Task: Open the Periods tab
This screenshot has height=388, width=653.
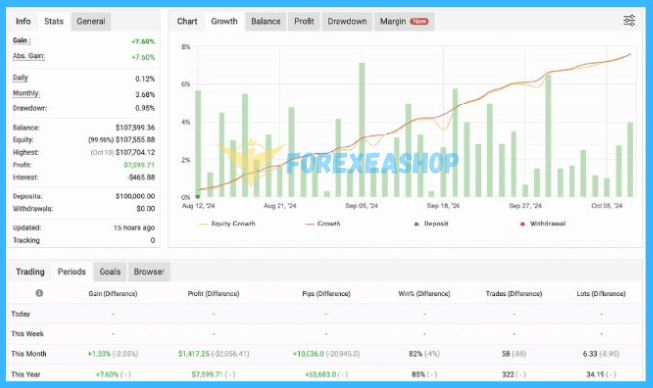Action: [x=72, y=272]
